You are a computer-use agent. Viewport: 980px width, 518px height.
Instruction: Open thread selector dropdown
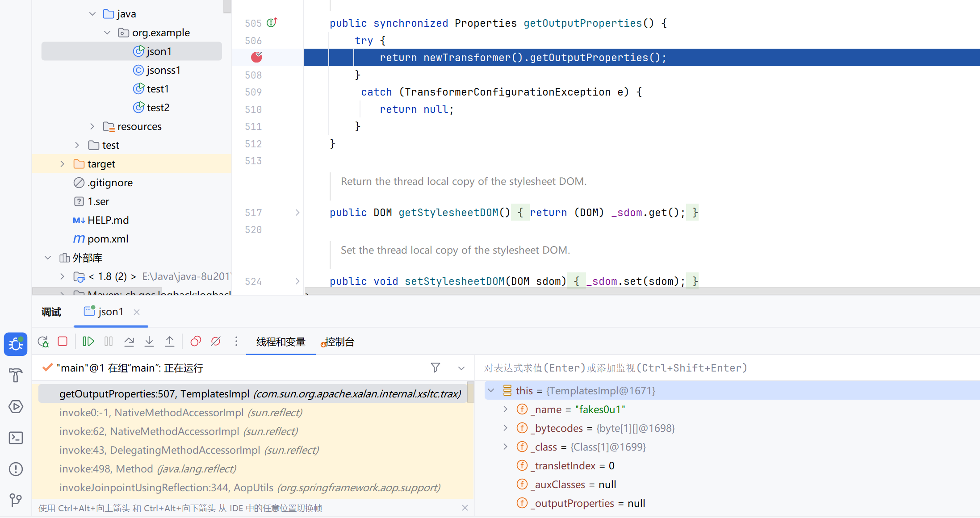point(461,368)
